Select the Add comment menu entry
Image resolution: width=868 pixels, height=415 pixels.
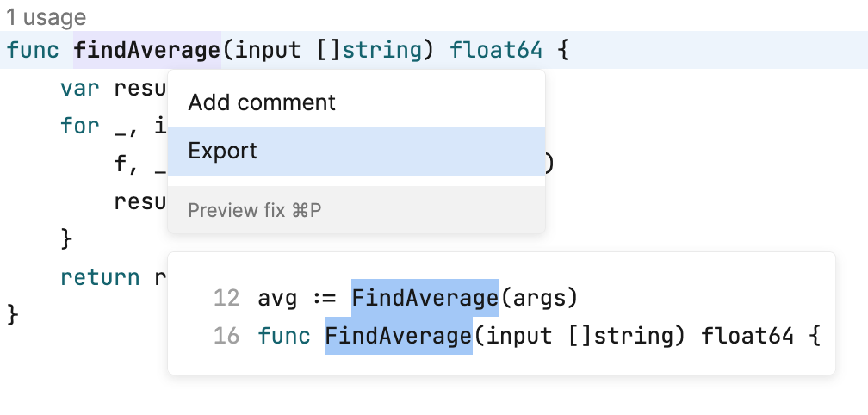tap(262, 102)
